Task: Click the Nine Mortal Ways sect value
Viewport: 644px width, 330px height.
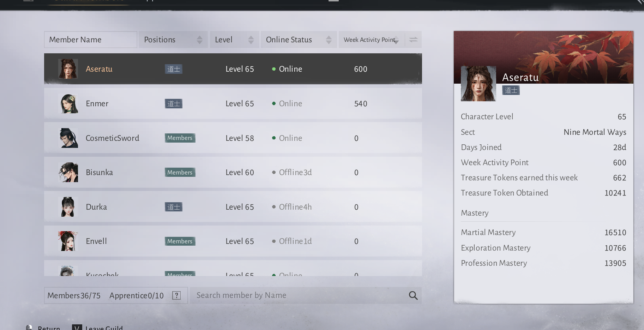Action: tap(595, 132)
